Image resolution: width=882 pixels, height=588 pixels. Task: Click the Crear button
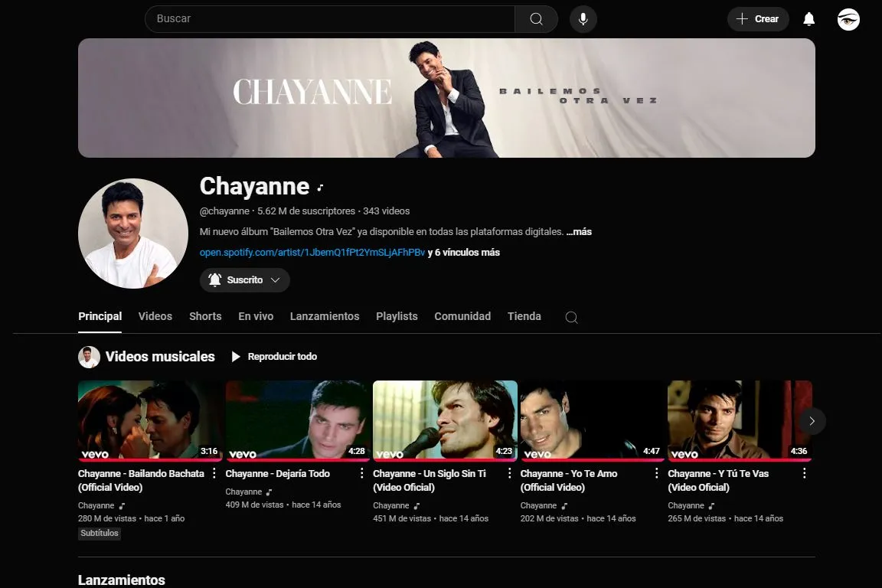758,19
